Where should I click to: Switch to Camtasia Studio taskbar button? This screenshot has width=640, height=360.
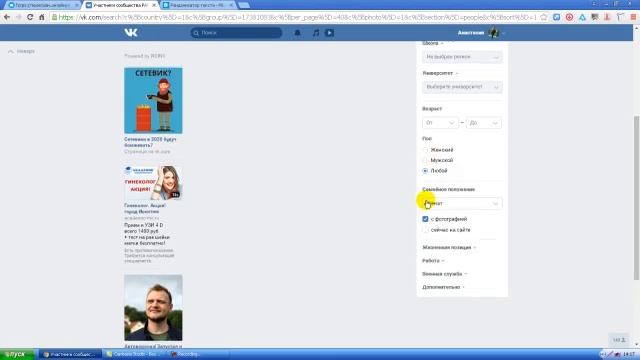[x=135, y=354]
